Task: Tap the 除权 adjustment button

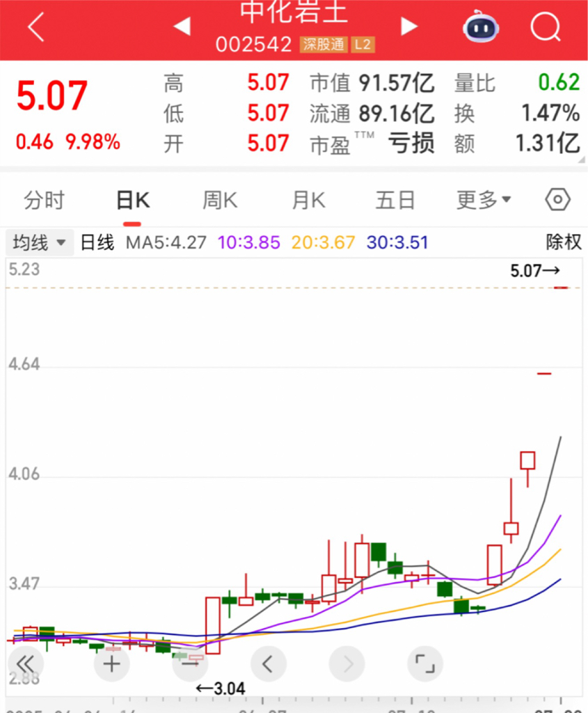Action: (564, 242)
